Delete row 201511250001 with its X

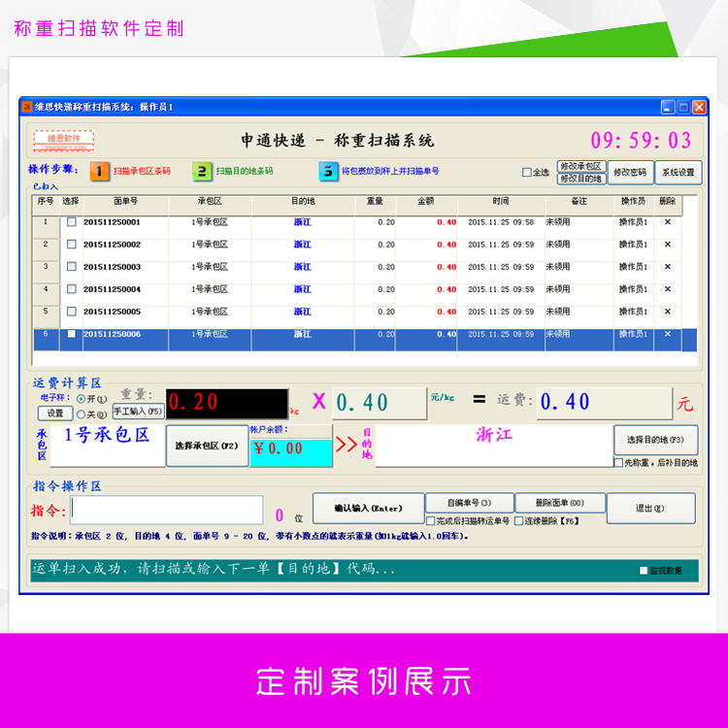click(667, 222)
